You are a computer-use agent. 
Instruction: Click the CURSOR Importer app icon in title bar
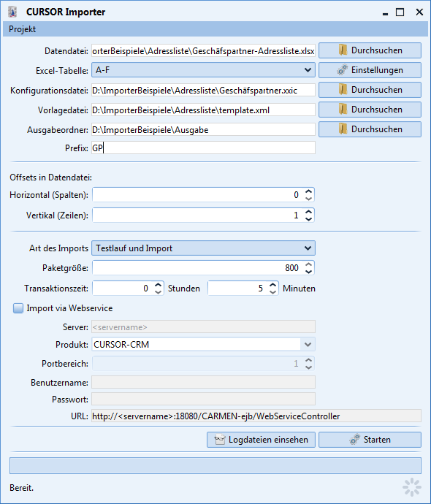pos(12,12)
